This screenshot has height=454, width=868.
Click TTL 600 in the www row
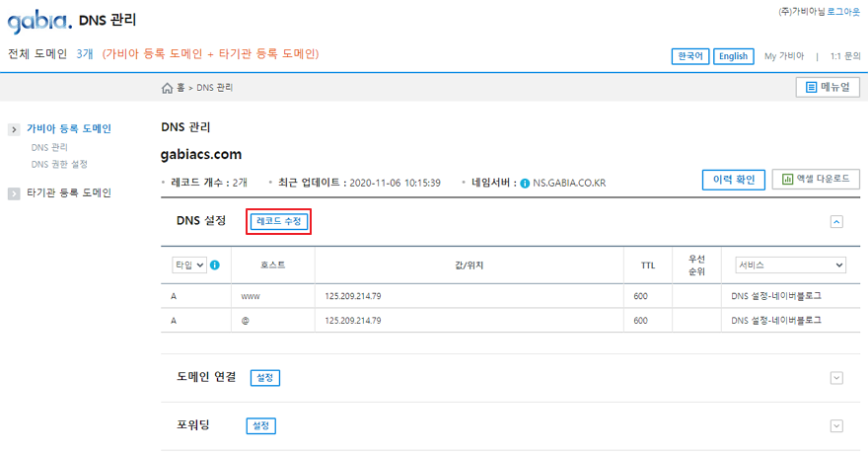pos(640,297)
